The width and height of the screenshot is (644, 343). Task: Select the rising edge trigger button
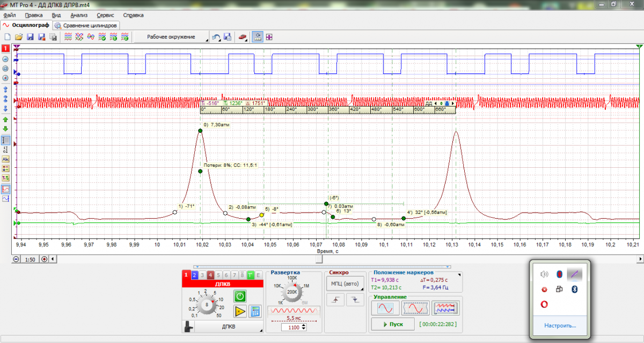coord(336,300)
